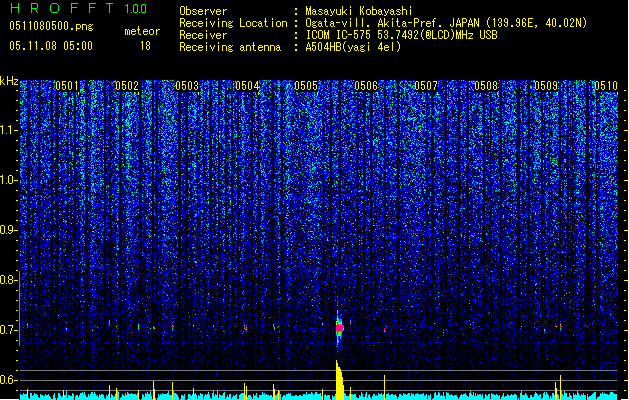Click the 0510 time marker
The image size is (629, 400).
[606, 86]
